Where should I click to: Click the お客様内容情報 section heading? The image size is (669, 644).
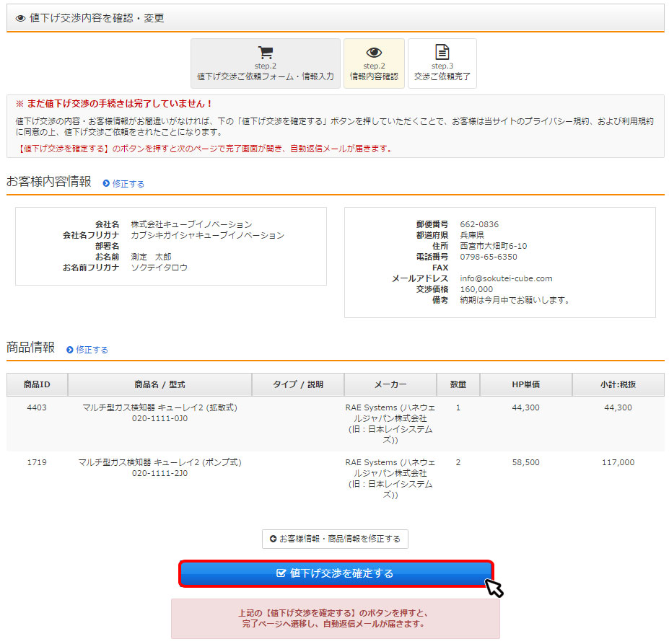pos(49,182)
